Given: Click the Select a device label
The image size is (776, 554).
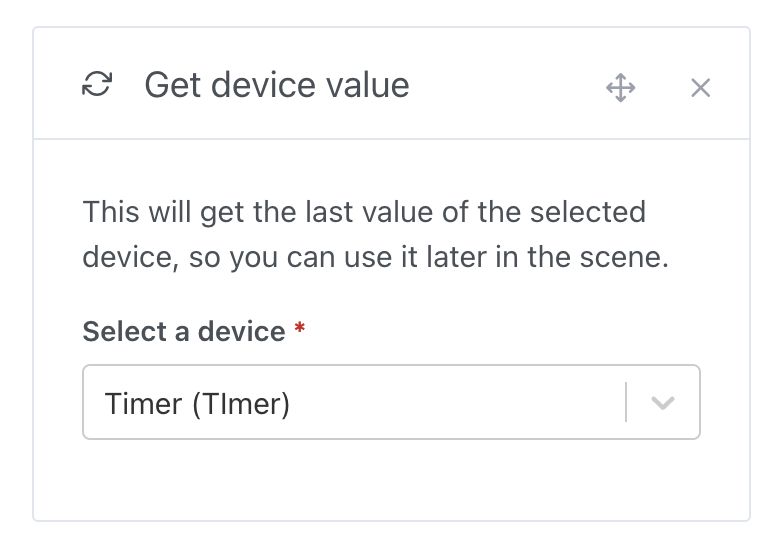Looking at the screenshot, I should pos(184,332).
